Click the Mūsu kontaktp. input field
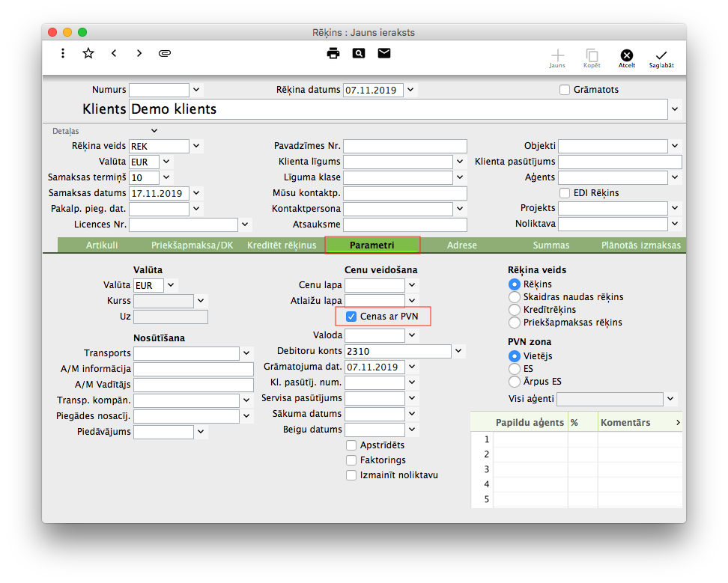728x583 pixels. (x=405, y=193)
